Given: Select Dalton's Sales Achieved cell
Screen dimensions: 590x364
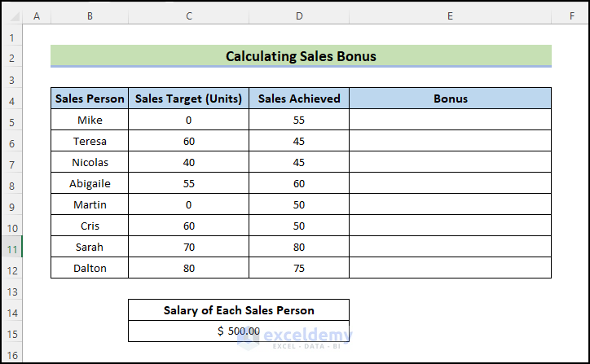Looking at the screenshot, I should pyautogui.click(x=299, y=268).
